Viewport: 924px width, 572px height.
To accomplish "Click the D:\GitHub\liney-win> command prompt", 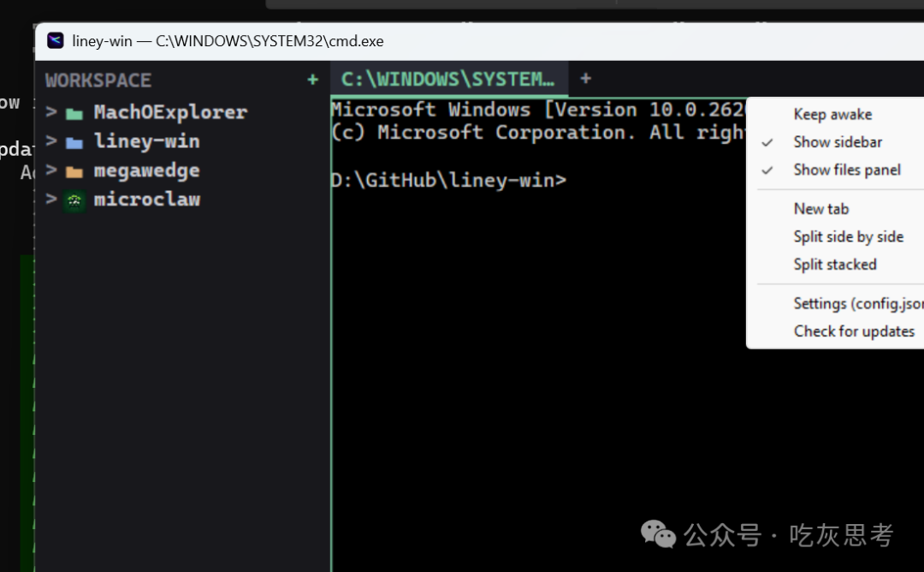I will (x=448, y=180).
